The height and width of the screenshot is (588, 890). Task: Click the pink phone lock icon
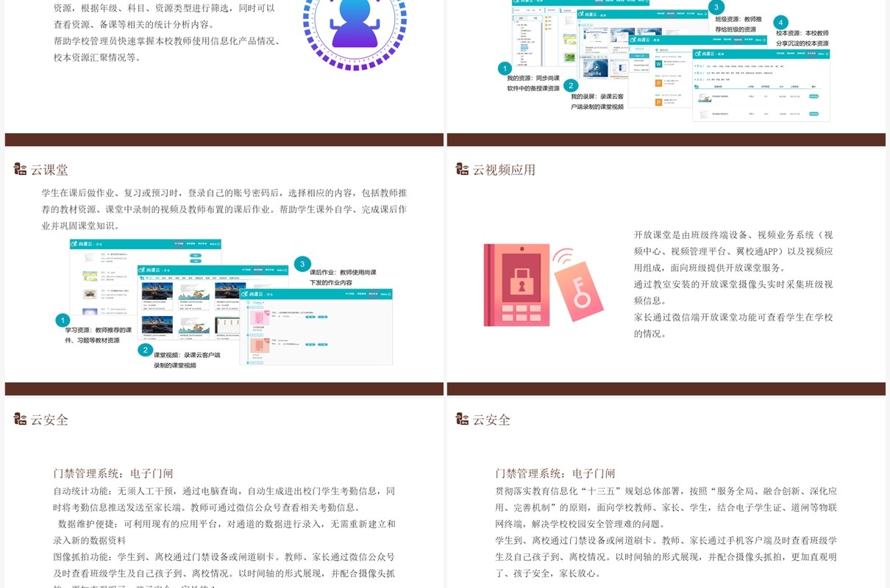point(516,284)
